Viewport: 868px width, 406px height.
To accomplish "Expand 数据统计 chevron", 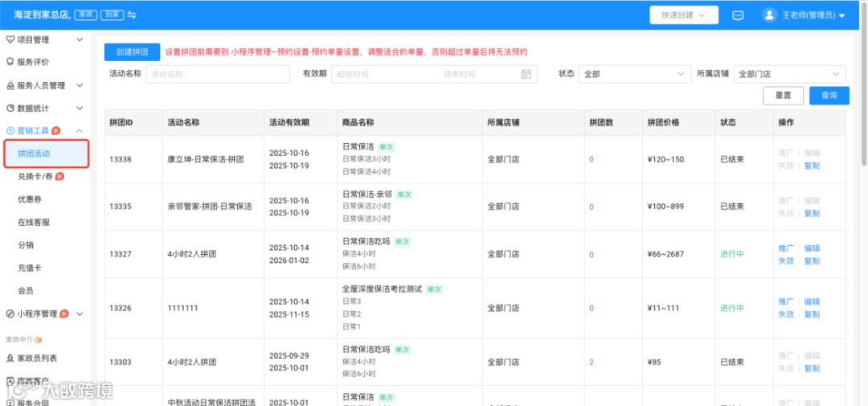I will coord(79,108).
